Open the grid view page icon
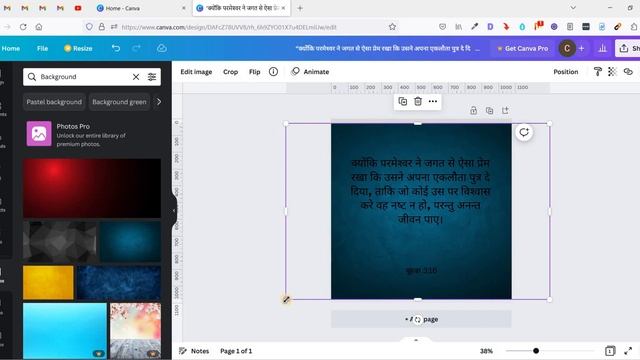This screenshot has height=360, width=640. pos(610,351)
